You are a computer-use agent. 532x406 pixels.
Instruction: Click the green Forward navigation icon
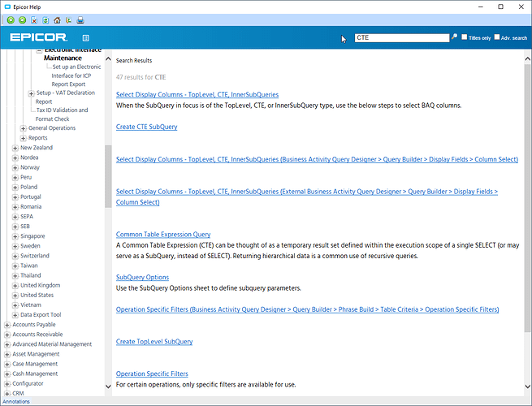(x=23, y=20)
